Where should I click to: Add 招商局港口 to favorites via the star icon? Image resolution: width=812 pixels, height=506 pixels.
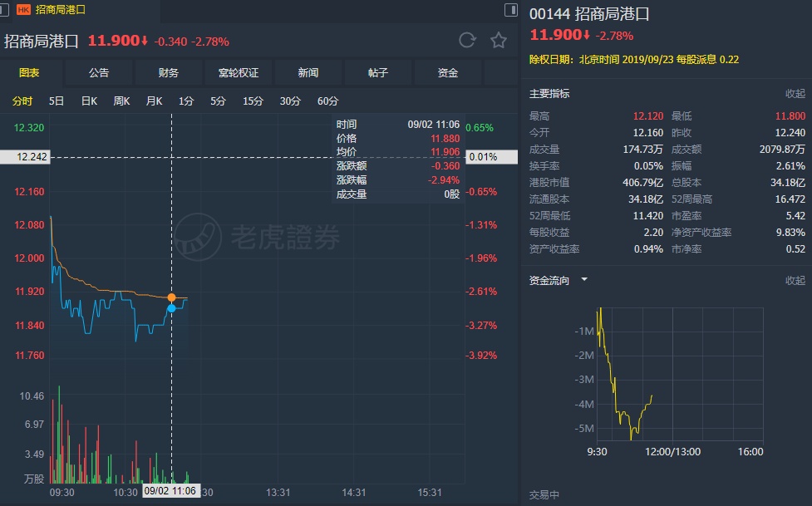(x=499, y=40)
